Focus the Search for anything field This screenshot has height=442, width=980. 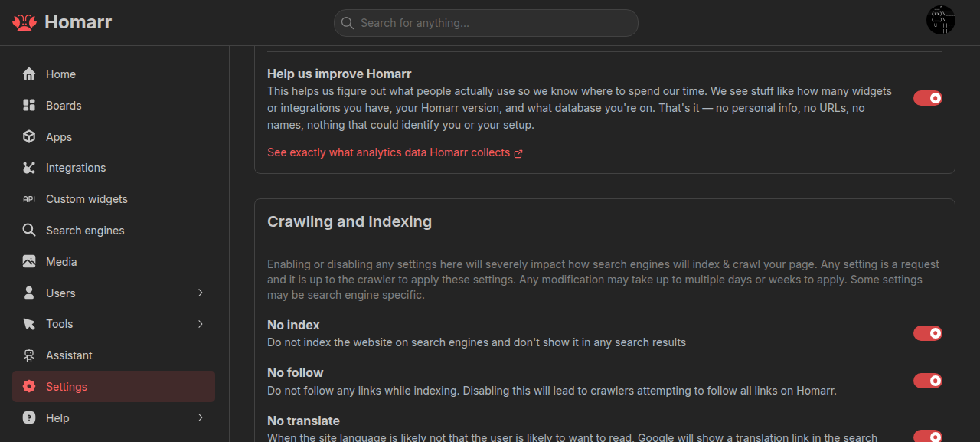[486, 23]
